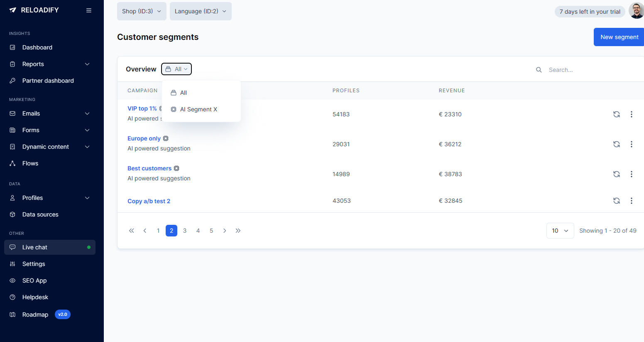
Task: Change page size using the 10 dropdown
Action: 560,230
